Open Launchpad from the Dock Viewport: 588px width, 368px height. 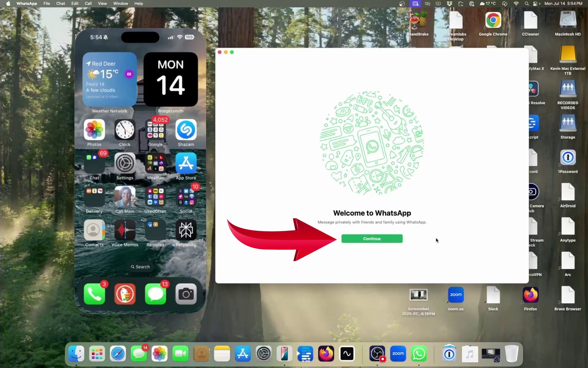click(x=97, y=354)
